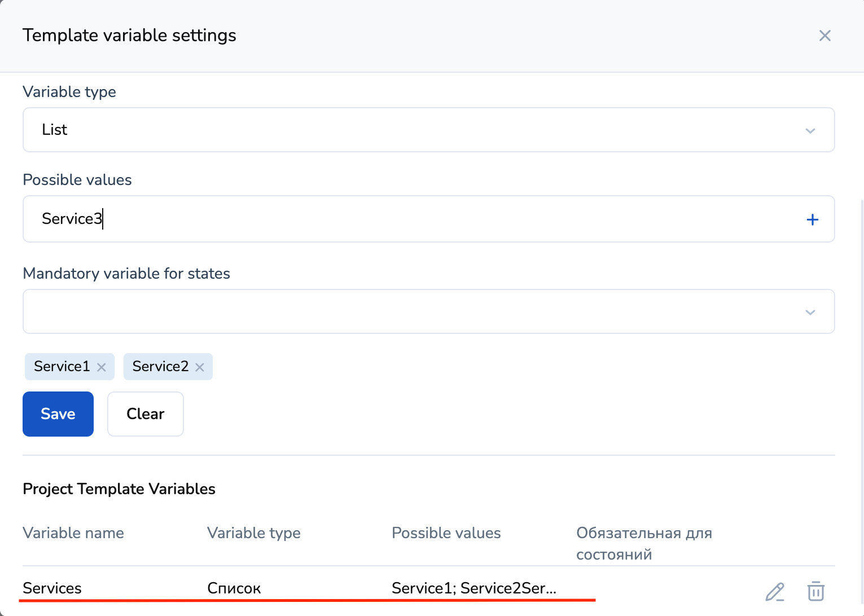The height and width of the screenshot is (616, 864).
Task: Select the Service2 tag label
Action: click(x=160, y=367)
